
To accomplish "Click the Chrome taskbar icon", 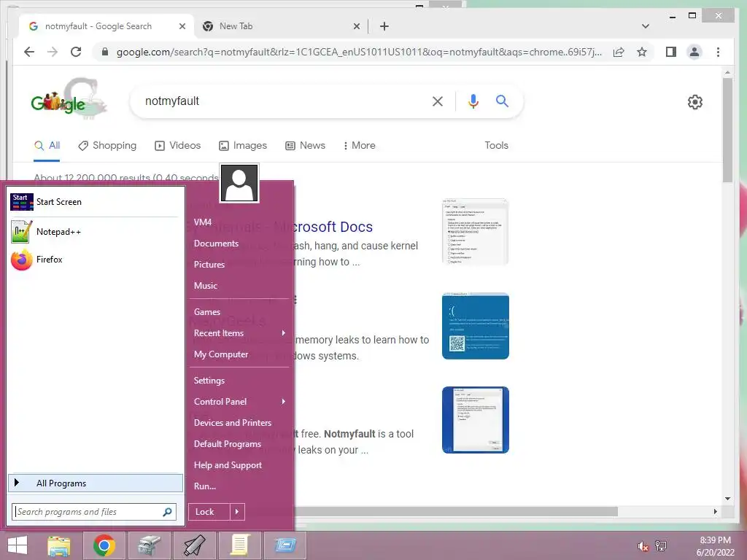I will (104, 545).
